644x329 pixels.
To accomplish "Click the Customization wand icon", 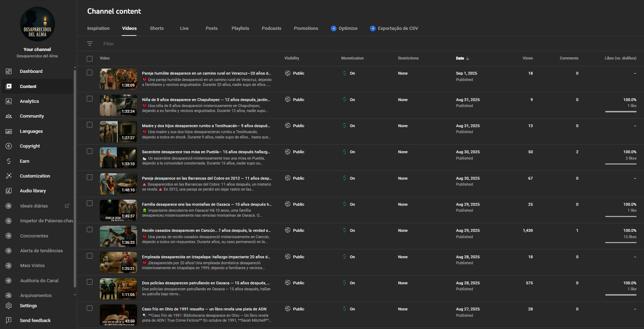I will pyautogui.click(x=9, y=176).
